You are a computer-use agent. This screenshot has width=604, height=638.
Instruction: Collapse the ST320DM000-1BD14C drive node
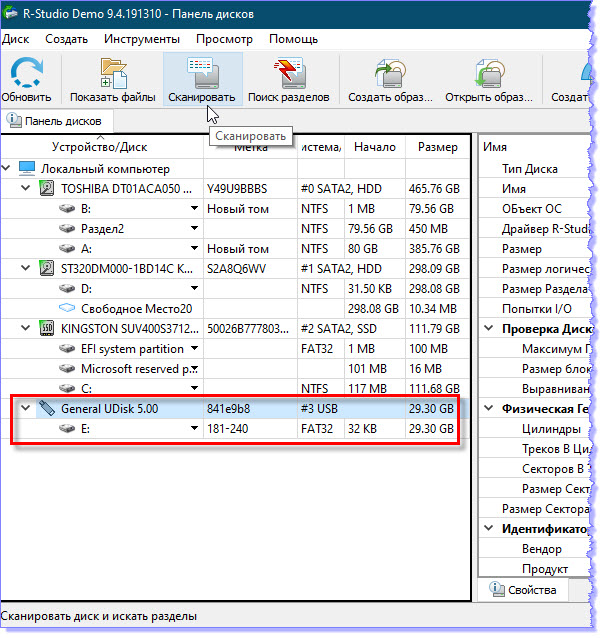[26, 269]
